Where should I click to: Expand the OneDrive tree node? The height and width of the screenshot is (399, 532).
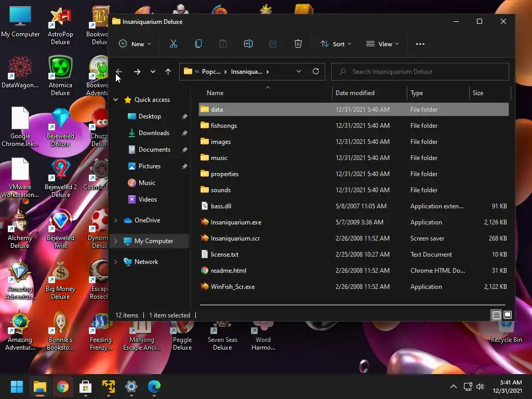pyautogui.click(x=116, y=220)
